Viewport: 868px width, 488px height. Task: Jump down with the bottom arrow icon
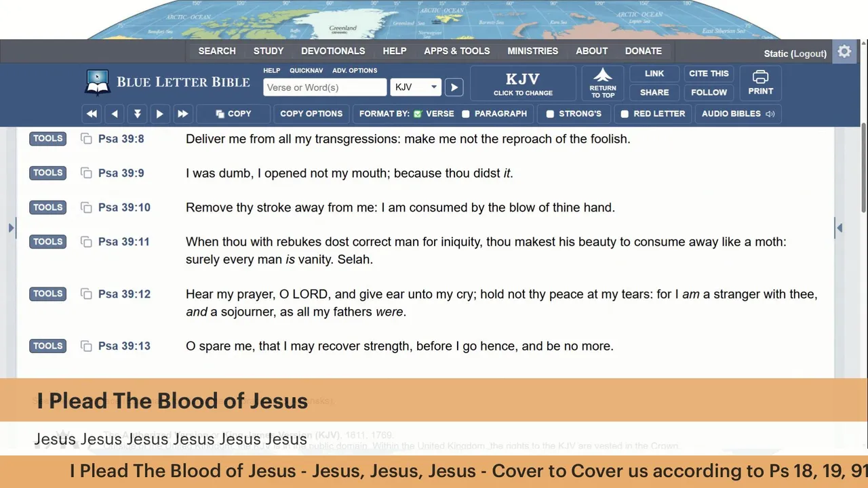click(x=137, y=114)
